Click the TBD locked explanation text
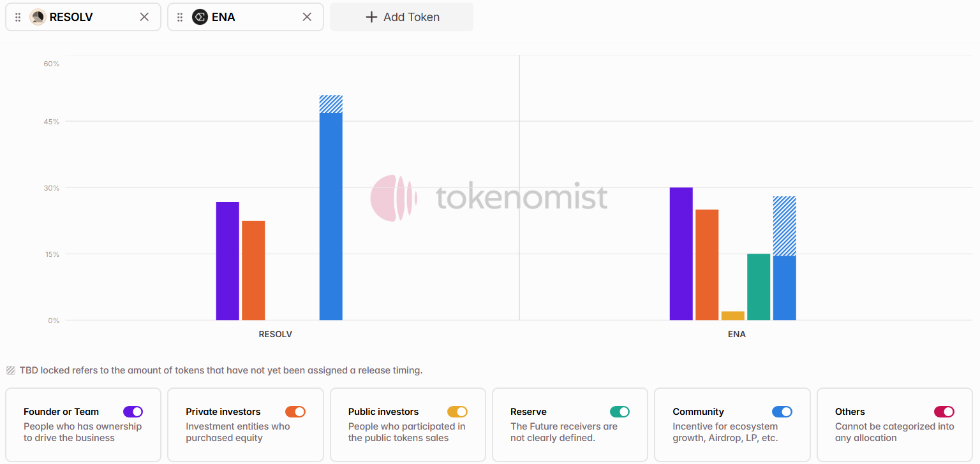 tap(221, 370)
